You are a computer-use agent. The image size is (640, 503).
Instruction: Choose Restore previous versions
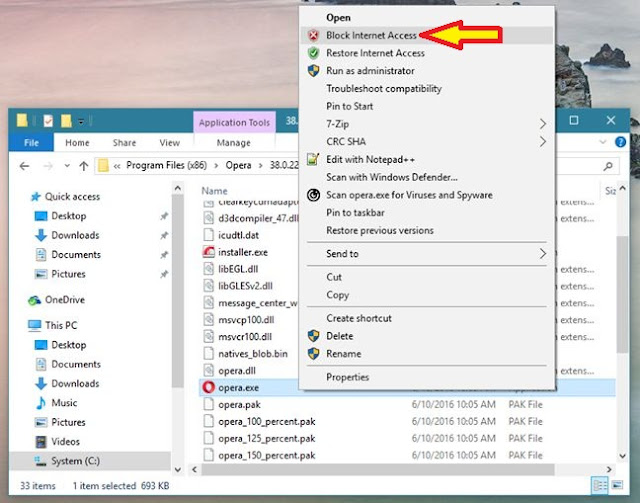click(380, 230)
